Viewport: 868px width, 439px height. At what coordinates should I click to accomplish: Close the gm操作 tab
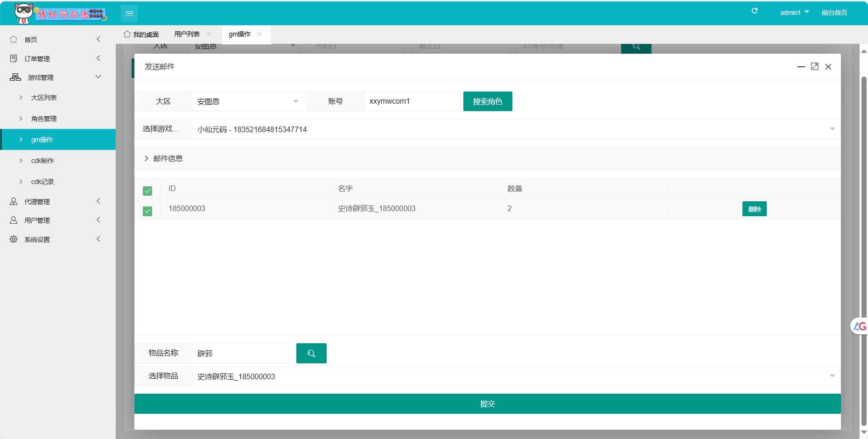pyautogui.click(x=259, y=34)
